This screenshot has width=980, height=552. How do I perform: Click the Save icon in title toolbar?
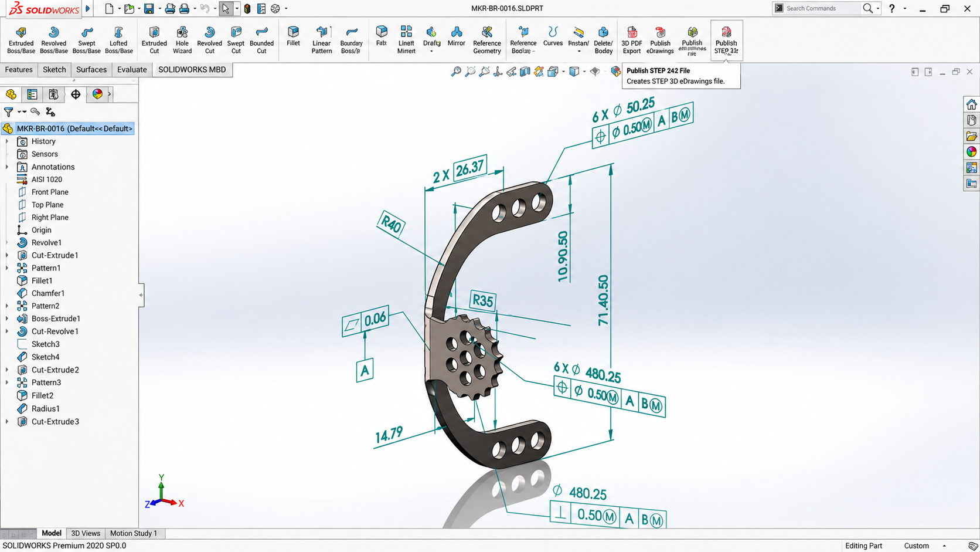(x=149, y=8)
